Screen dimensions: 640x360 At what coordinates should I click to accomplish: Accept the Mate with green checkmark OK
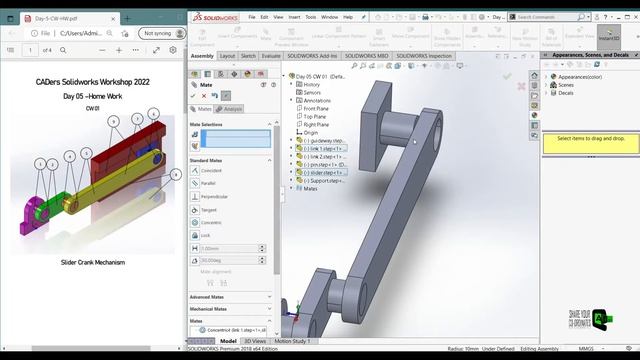coord(193,96)
